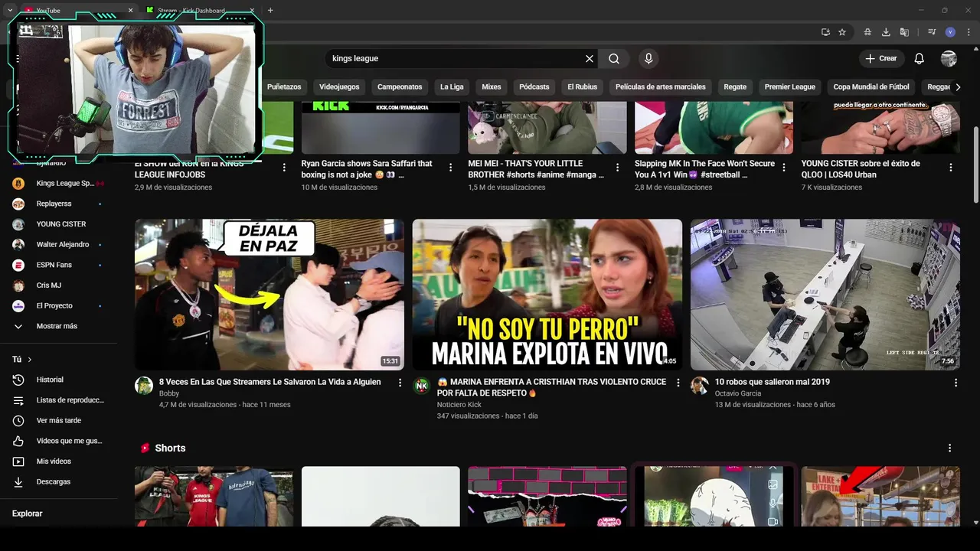The height and width of the screenshot is (551, 980).
Task: Expand Mostrar más subscriptions
Action: click(x=58, y=326)
